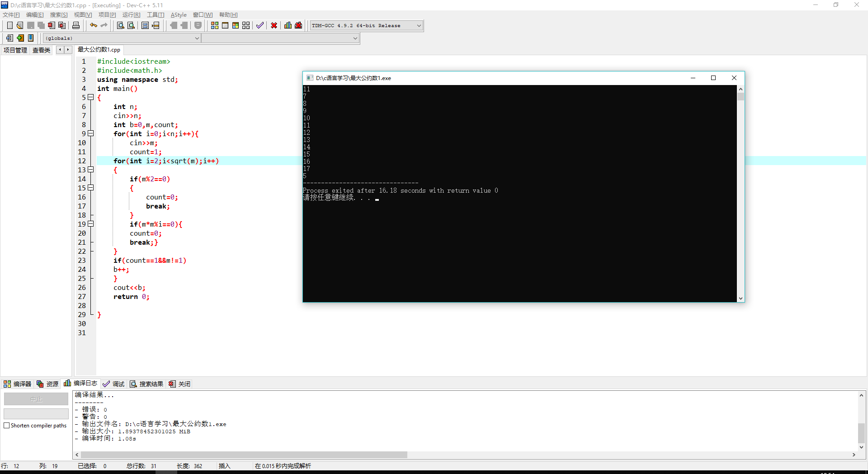Click the Profile Analysis bar chart icon
The width and height of the screenshot is (868, 474).
288,25
